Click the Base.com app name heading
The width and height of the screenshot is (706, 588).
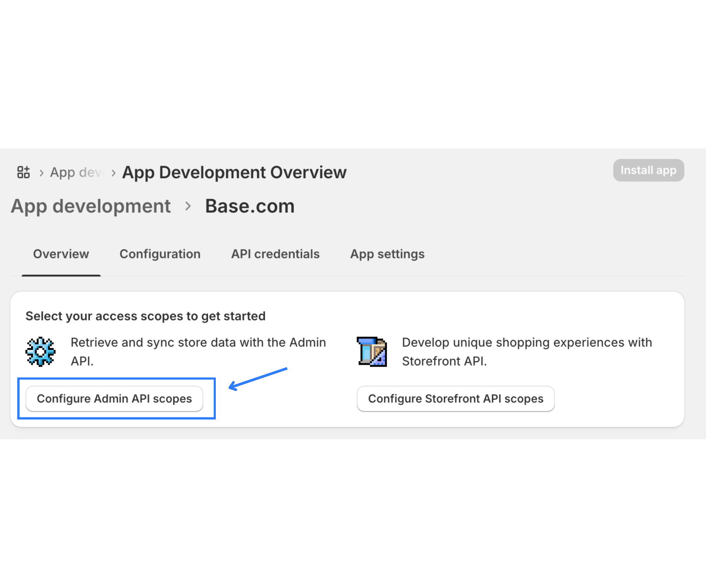pos(250,206)
